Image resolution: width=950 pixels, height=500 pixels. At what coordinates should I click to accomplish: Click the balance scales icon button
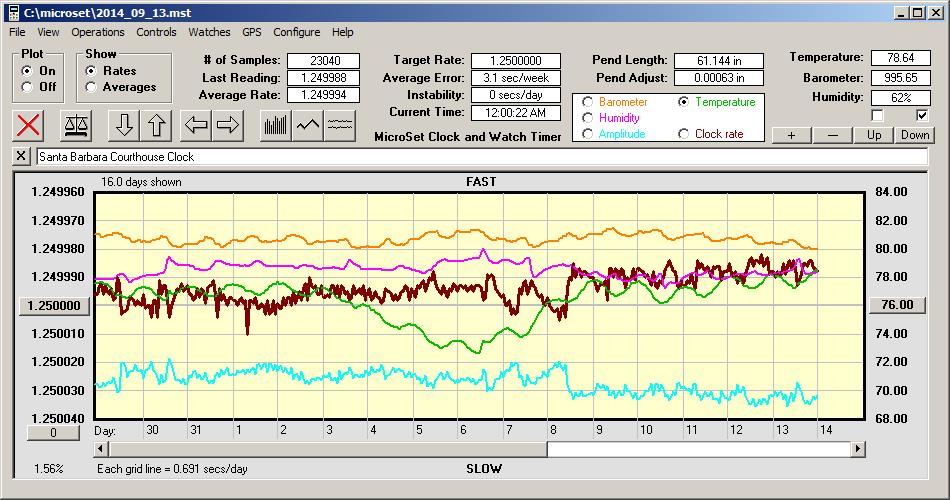click(x=76, y=125)
